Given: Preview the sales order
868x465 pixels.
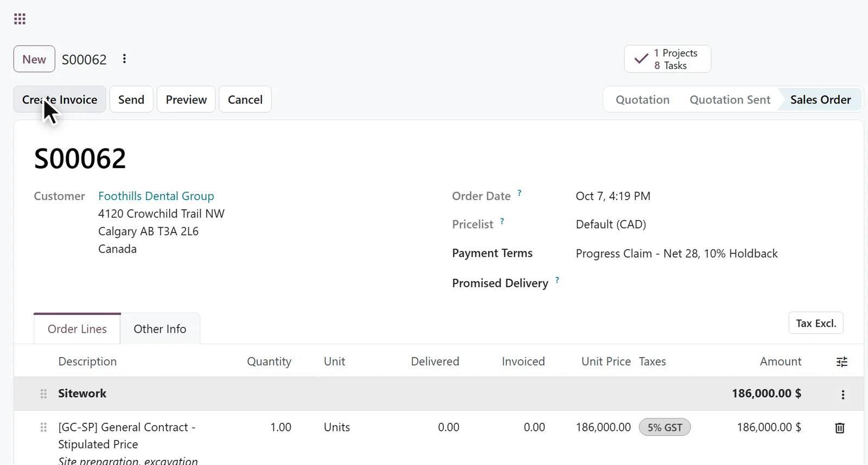Looking at the screenshot, I should (186, 100).
